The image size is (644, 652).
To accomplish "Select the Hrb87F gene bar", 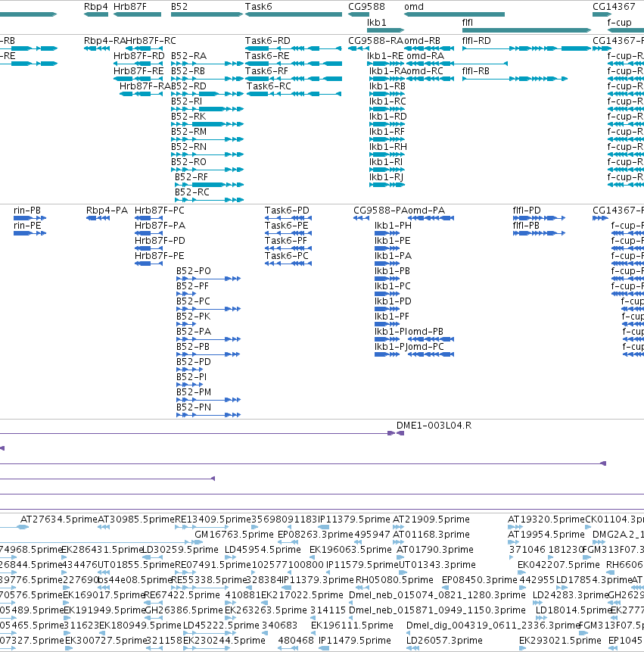I will (x=137, y=14).
